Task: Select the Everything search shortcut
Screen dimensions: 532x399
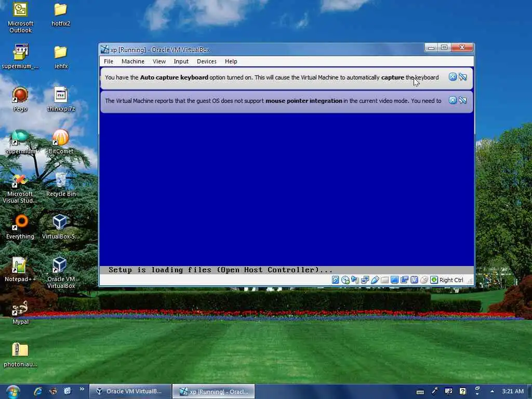Action: pyautogui.click(x=20, y=228)
